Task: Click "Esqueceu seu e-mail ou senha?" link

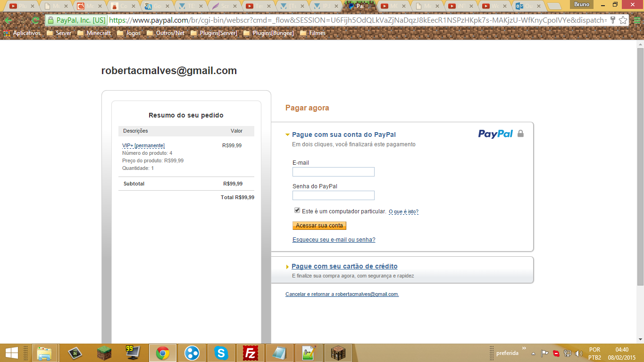Action: 334,240
